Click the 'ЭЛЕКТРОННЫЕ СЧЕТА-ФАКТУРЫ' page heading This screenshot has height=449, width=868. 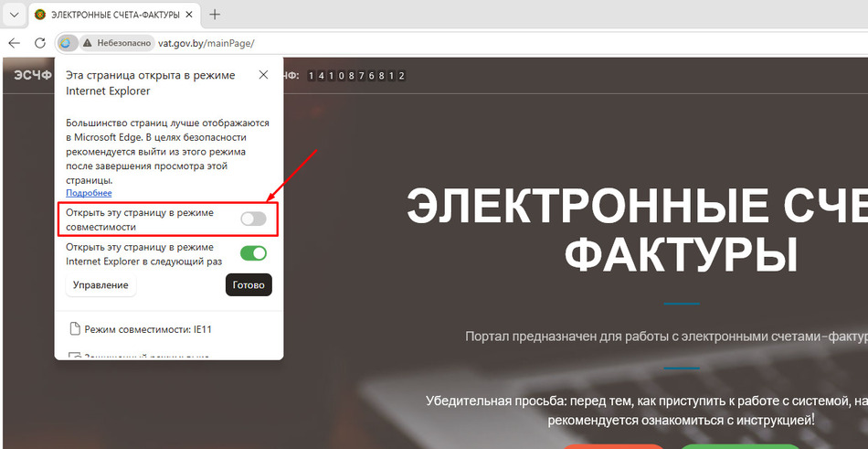click(637, 230)
